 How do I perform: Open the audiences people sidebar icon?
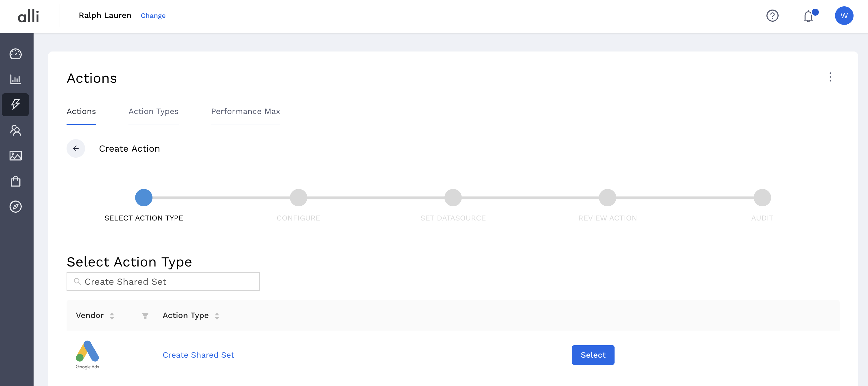[x=16, y=130]
